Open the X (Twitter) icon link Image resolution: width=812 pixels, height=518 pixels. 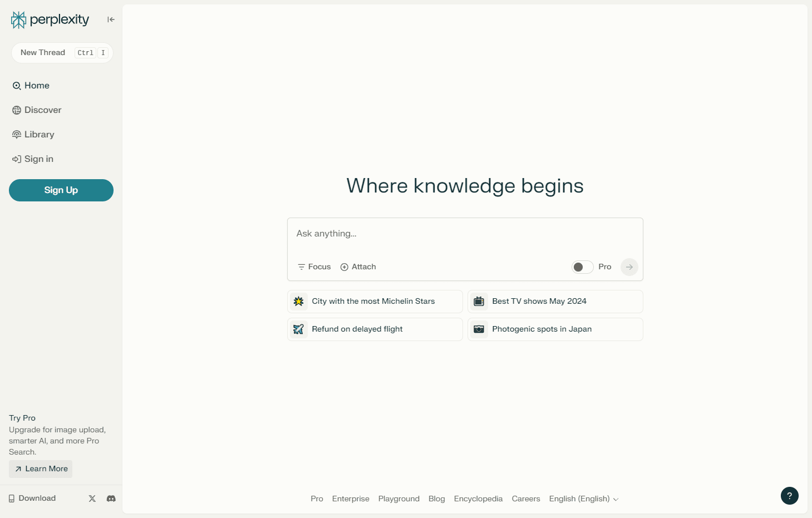click(92, 499)
